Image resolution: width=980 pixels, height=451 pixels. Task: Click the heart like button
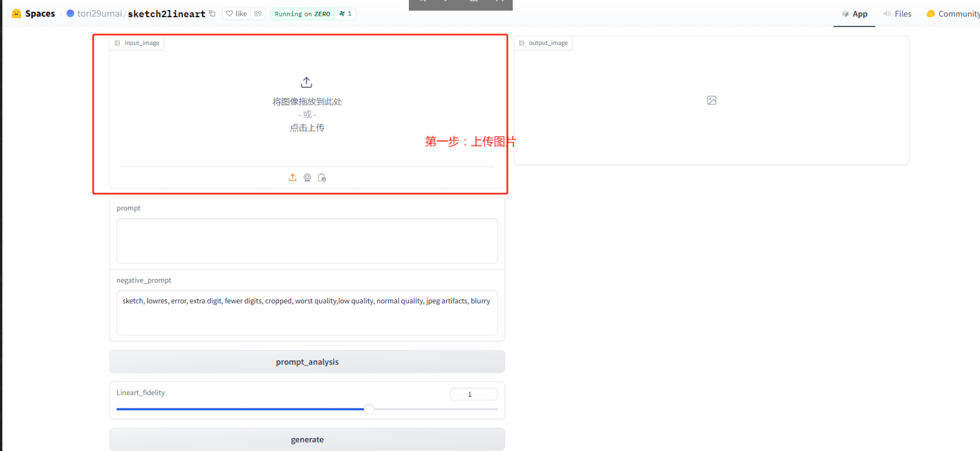pyautogui.click(x=237, y=14)
